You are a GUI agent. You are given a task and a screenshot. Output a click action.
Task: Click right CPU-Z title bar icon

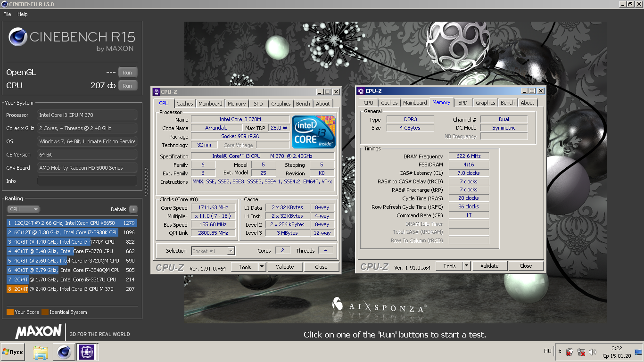click(361, 91)
